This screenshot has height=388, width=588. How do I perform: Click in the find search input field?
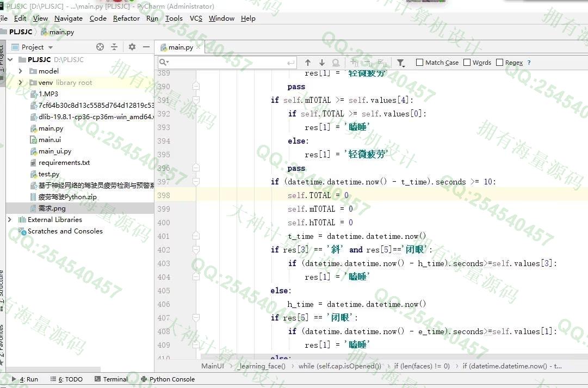(227, 62)
